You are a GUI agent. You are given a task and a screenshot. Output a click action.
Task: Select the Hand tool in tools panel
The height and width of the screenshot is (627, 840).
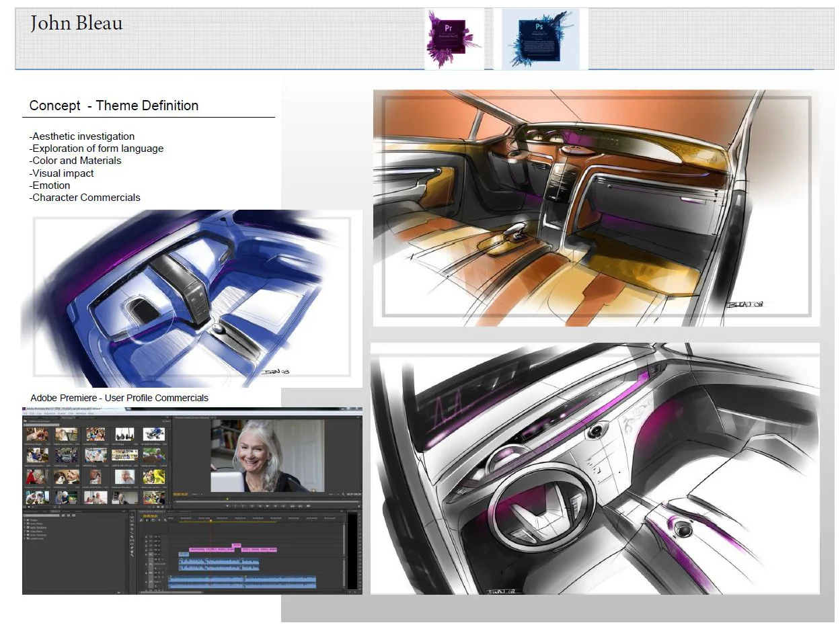click(132, 552)
